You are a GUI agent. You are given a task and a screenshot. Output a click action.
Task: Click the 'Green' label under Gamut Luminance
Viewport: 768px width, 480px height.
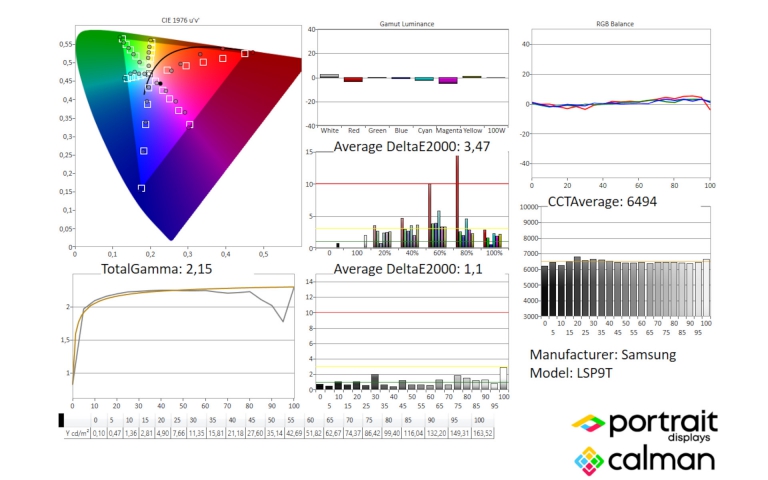click(x=377, y=131)
